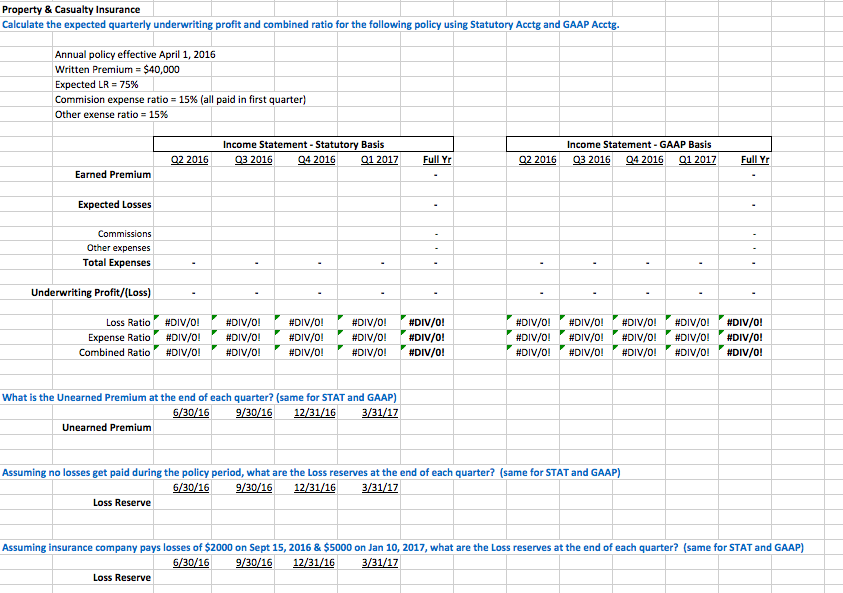Click Statutory Full Yr Total Expenses dash cell
The image size is (843, 593).
pyautogui.click(x=427, y=263)
